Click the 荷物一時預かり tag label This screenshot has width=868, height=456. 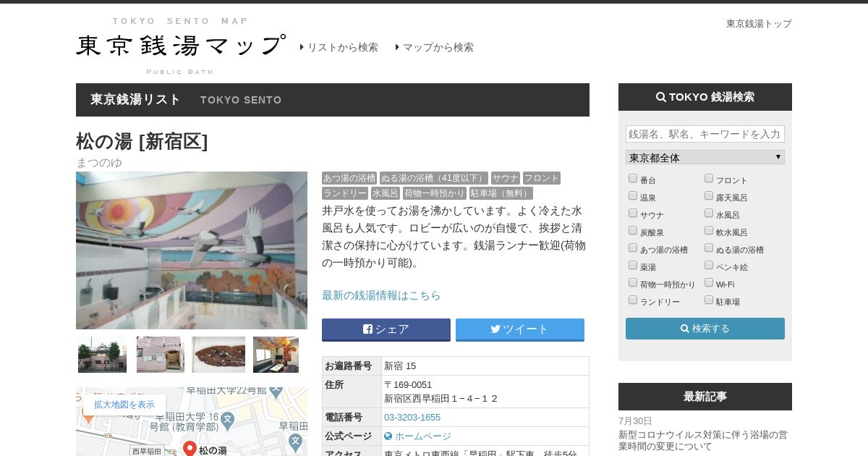435,193
